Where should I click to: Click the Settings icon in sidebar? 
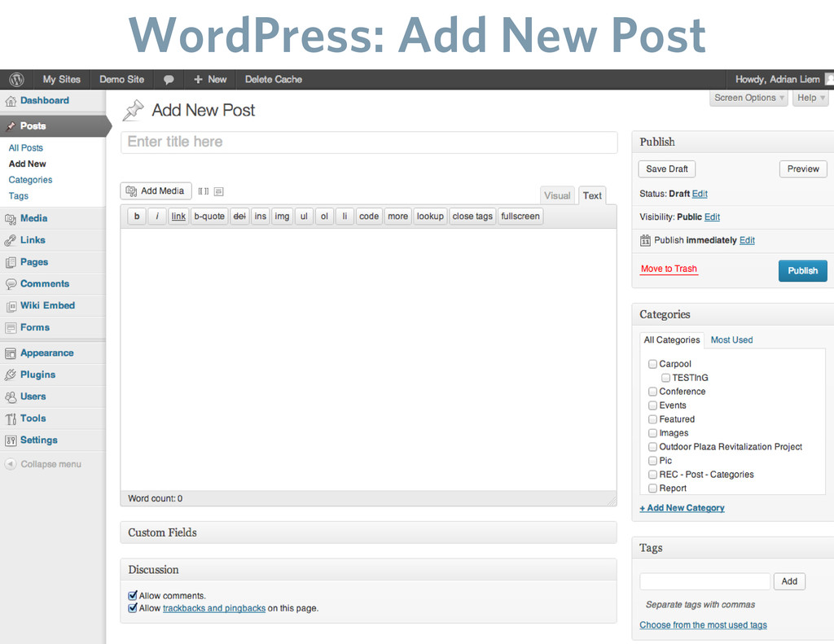coord(10,440)
